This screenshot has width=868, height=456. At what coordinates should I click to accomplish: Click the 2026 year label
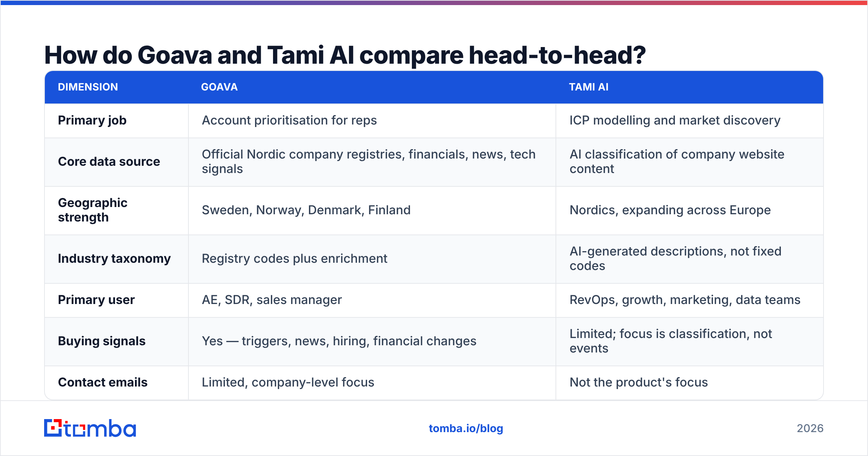coord(810,428)
